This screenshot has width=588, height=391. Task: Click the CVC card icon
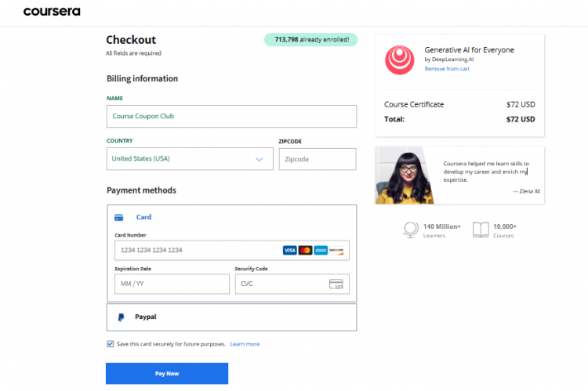click(x=336, y=284)
